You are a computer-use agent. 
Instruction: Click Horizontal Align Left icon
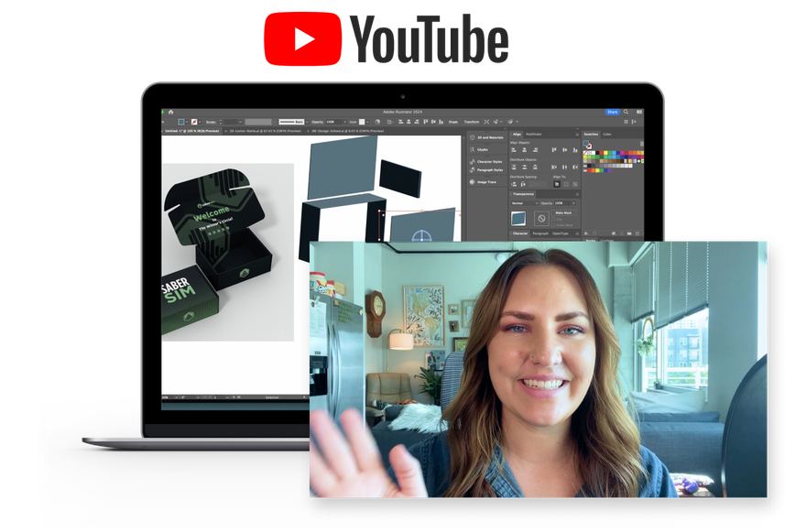(514, 150)
